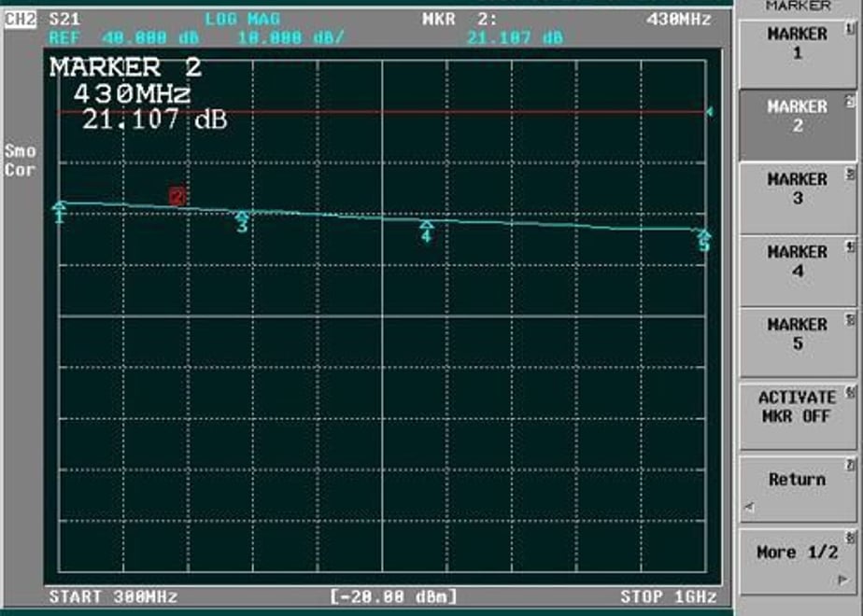Click START 300MHz label
This screenshot has height=616, width=863.
113,596
